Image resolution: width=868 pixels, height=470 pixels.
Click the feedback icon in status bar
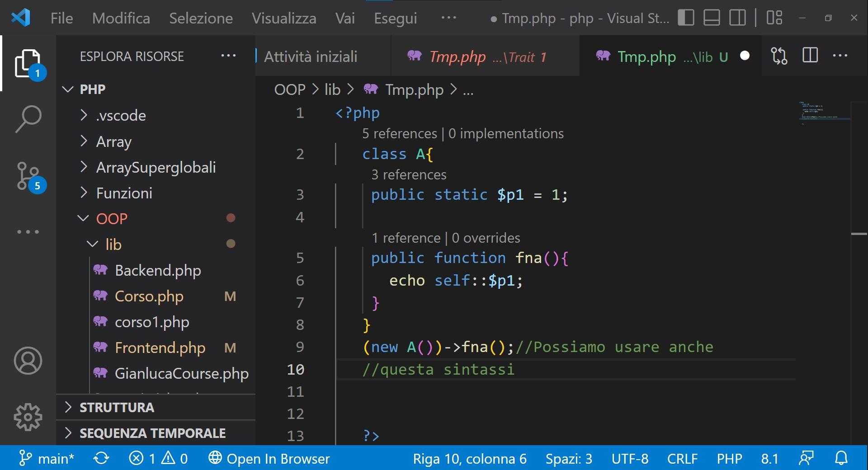point(806,458)
